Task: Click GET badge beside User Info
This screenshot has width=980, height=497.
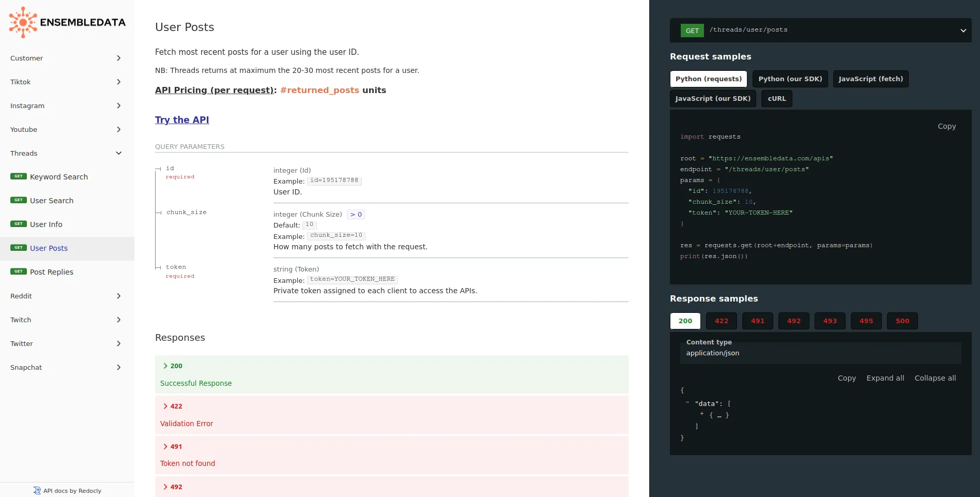Action: (19, 224)
